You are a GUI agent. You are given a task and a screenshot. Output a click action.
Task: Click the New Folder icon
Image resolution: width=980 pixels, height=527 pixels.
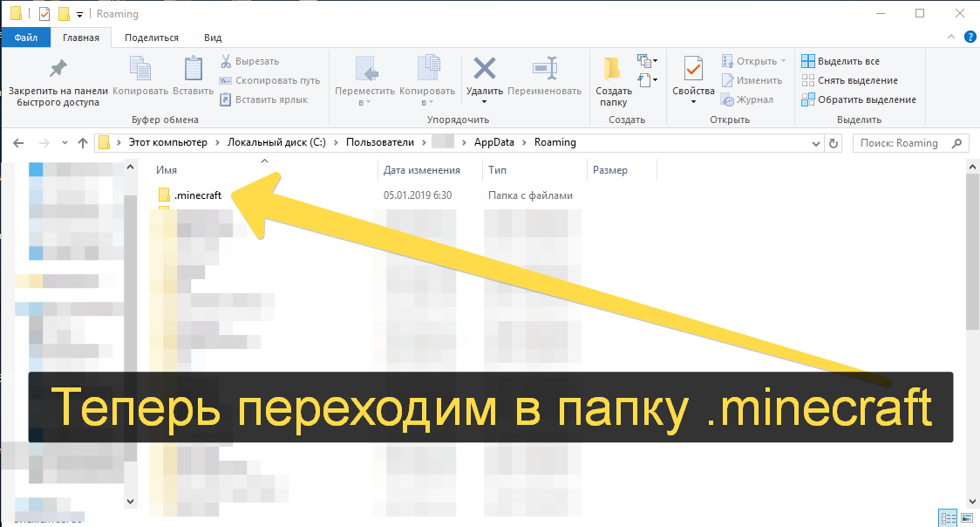pos(614,69)
